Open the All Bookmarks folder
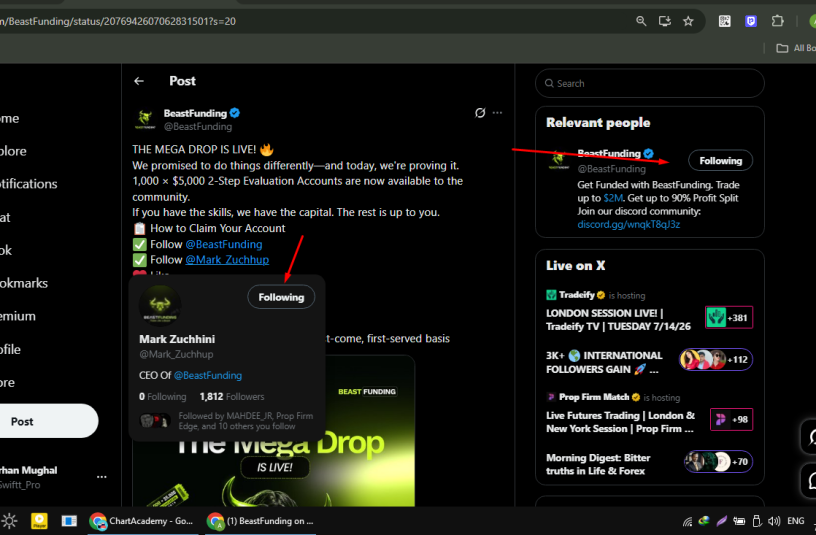Screen dimensions: 816x535 tap(796, 48)
